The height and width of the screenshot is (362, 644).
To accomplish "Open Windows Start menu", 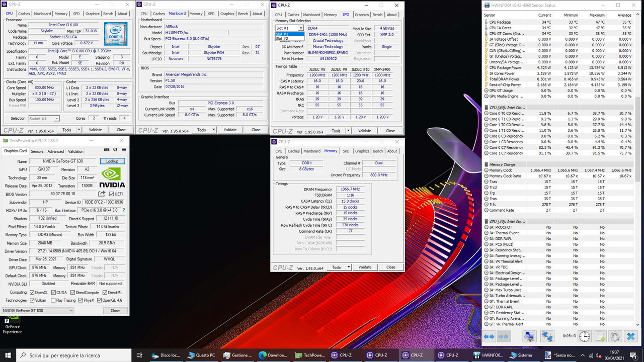I will 9,355.
